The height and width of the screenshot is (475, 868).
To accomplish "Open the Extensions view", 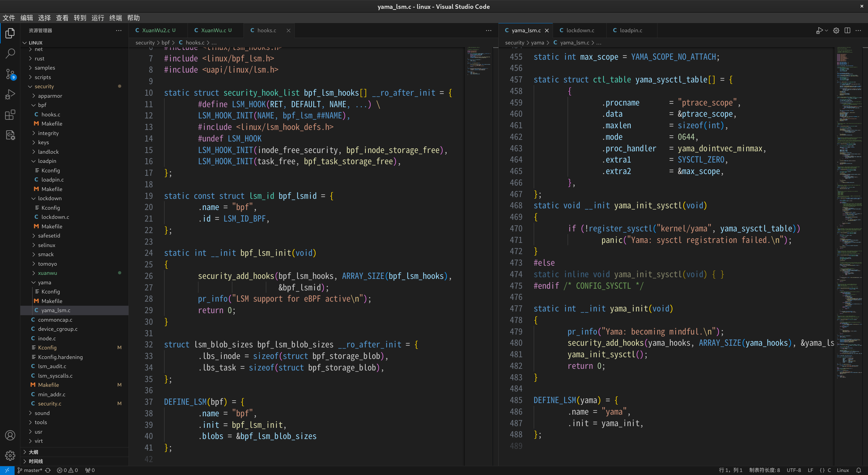I will point(10,115).
